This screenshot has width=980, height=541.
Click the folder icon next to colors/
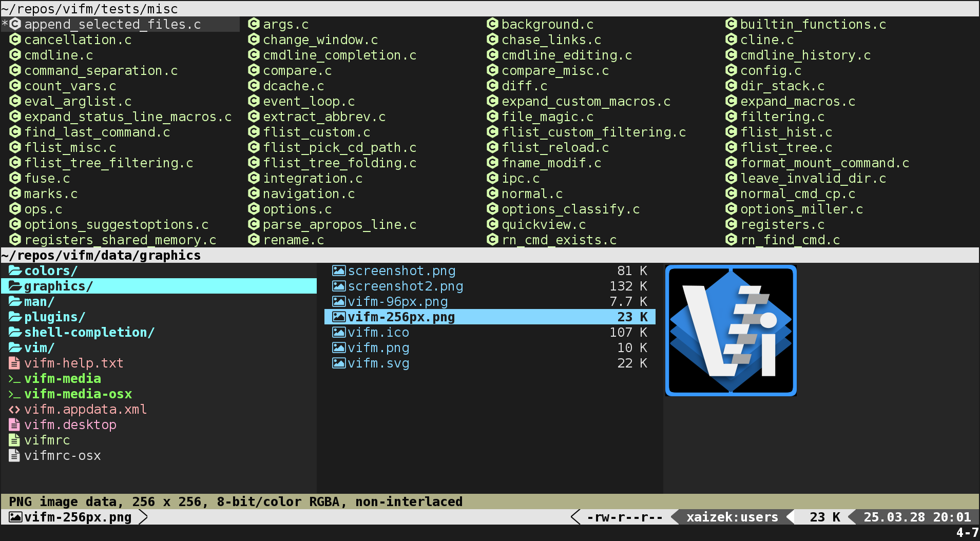15,270
